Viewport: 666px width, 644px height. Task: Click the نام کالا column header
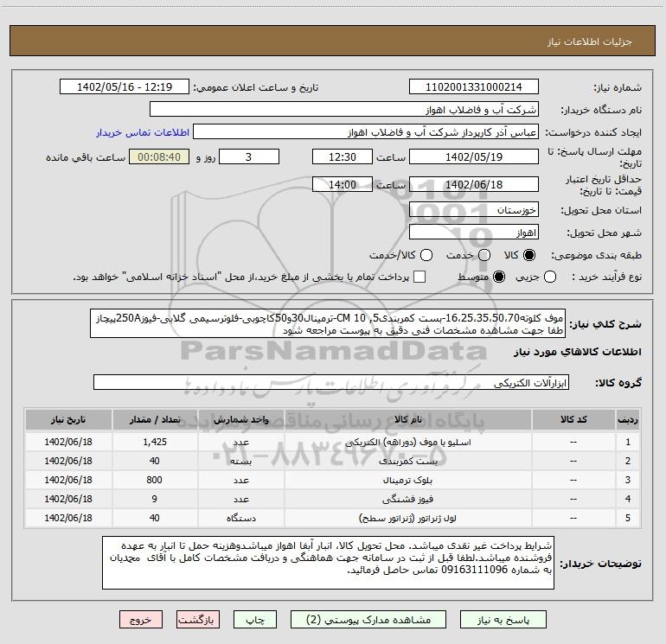coord(407,419)
